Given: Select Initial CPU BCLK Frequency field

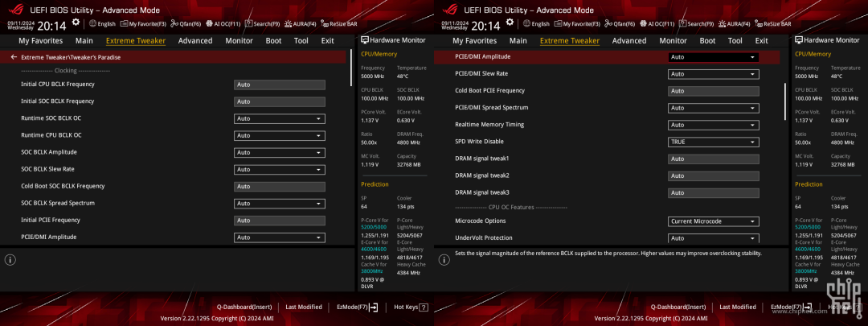Looking at the screenshot, I should (280, 85).
